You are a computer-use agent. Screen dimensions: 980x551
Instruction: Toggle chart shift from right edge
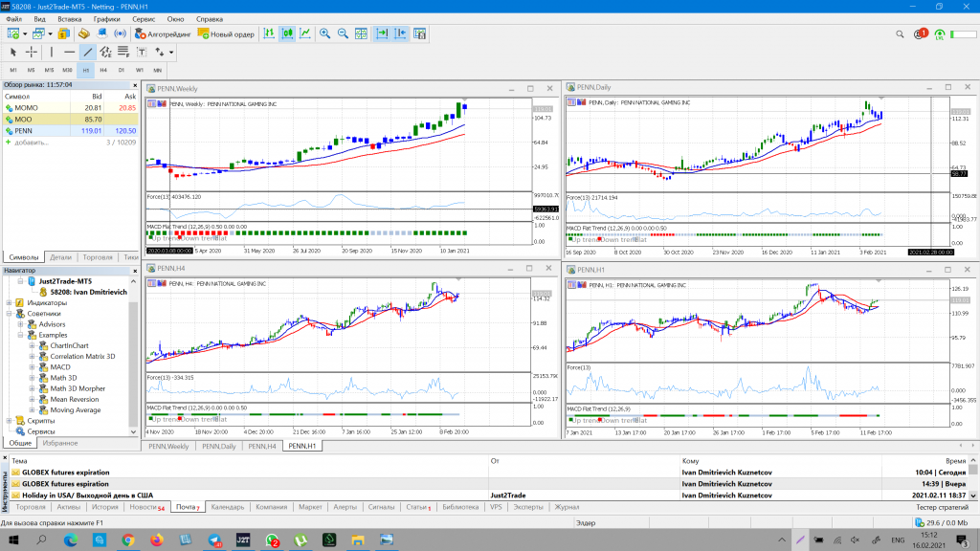click(x=400, y=33)
